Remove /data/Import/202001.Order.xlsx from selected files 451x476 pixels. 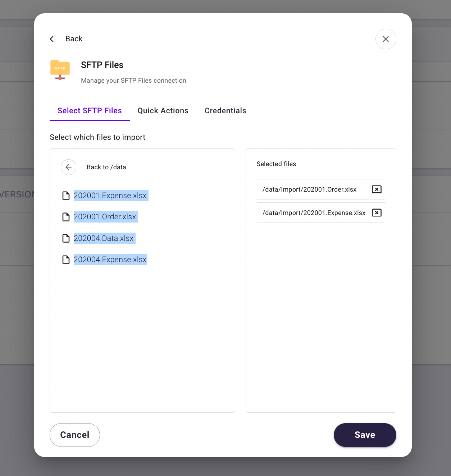[x=377, y=189]
